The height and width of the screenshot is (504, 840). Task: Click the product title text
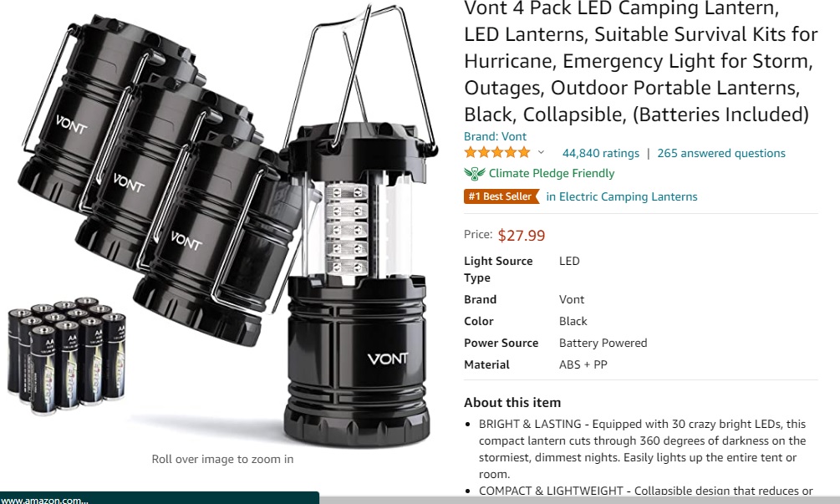tap(641, 62)
